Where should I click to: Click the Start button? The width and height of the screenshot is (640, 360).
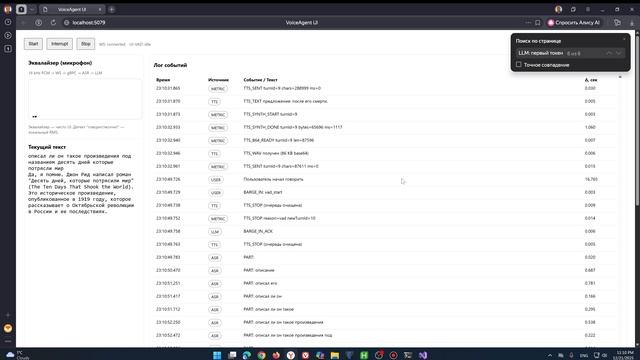point(33,44)
